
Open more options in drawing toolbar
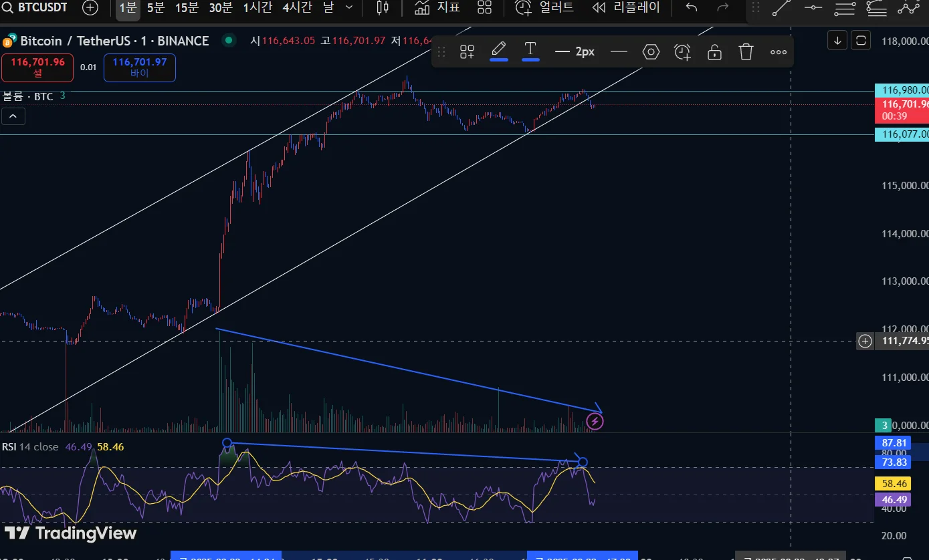pos(778,51)
